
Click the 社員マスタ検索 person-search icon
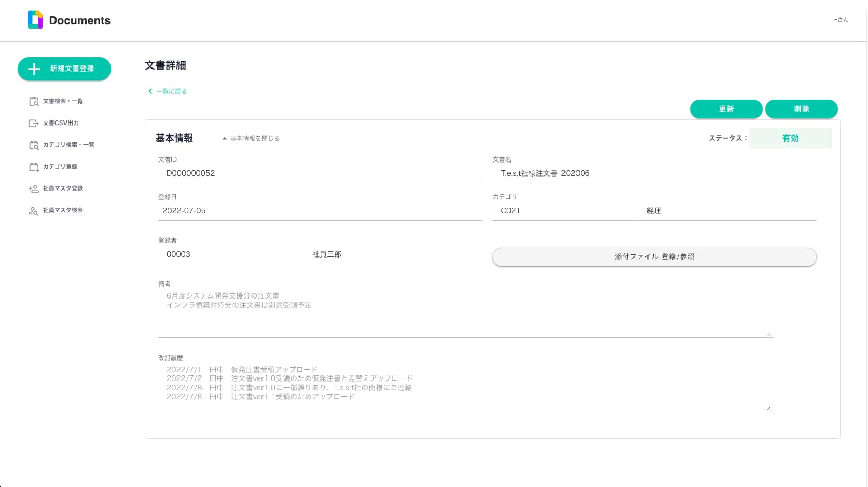[x=34, y=210]
